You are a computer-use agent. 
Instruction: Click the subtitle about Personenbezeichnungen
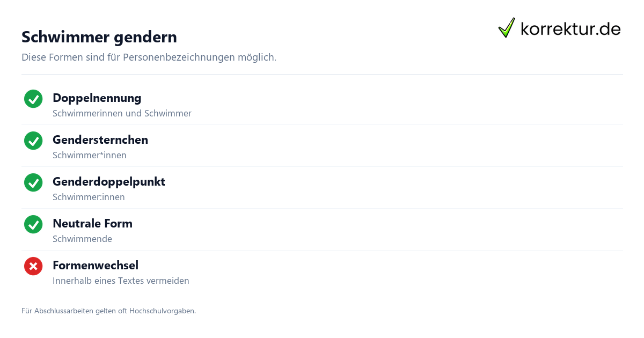click(x=149, y=57)
